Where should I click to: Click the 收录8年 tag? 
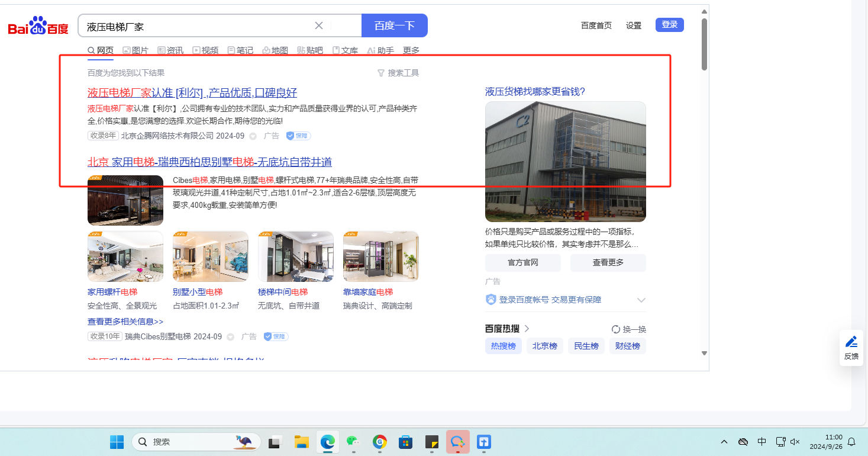(103, 136)
